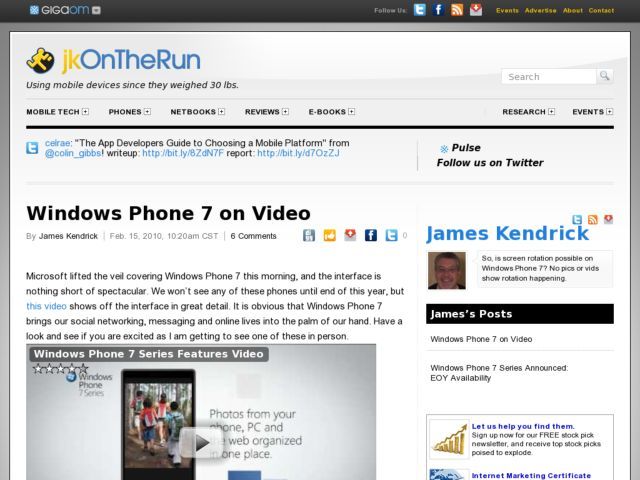The image size is (640, 480).
Task: Expand the plus next to E-BOOKS
Action: pos(351,111)
